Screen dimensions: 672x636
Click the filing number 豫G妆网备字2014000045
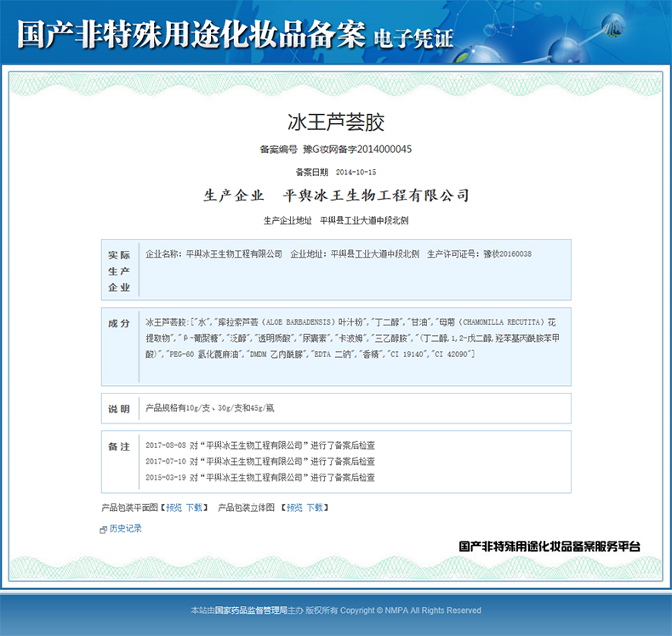(357, 149)
